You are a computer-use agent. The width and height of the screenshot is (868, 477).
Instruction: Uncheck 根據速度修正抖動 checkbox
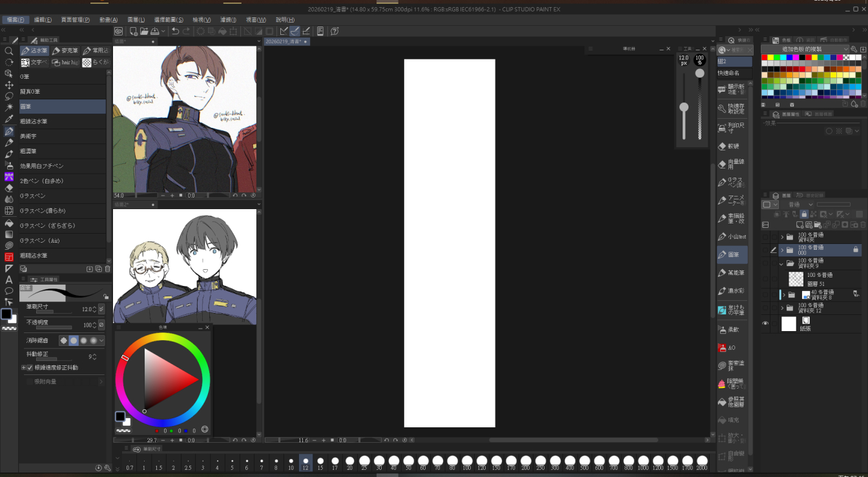click(x=30, y=368)
